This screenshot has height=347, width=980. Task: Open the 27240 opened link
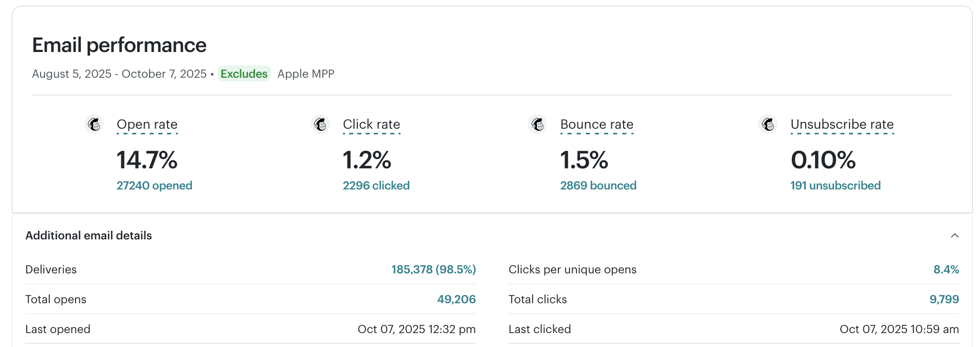154,185
